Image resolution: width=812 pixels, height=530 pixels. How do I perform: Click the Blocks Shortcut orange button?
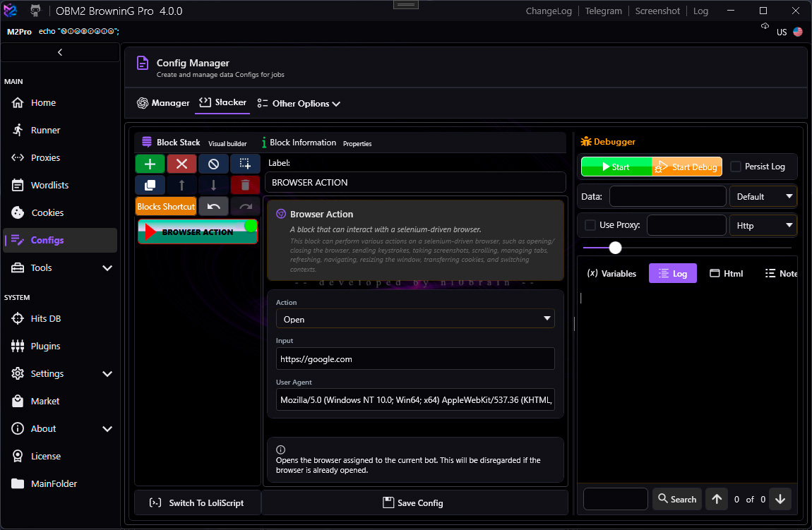click(166, 207)
